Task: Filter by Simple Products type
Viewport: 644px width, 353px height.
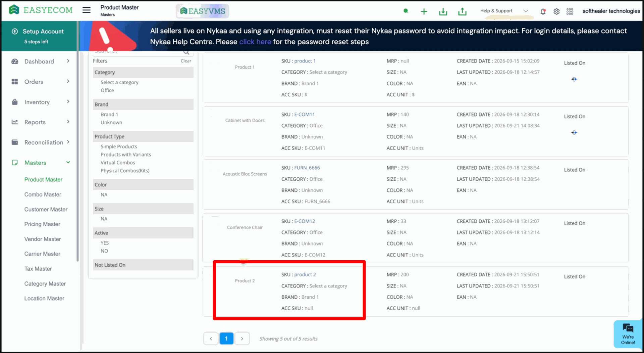Action: (119, 147)
